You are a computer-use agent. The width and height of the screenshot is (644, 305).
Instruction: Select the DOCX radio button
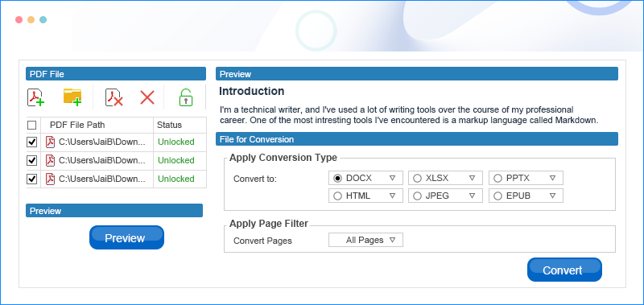coord(337,178)
